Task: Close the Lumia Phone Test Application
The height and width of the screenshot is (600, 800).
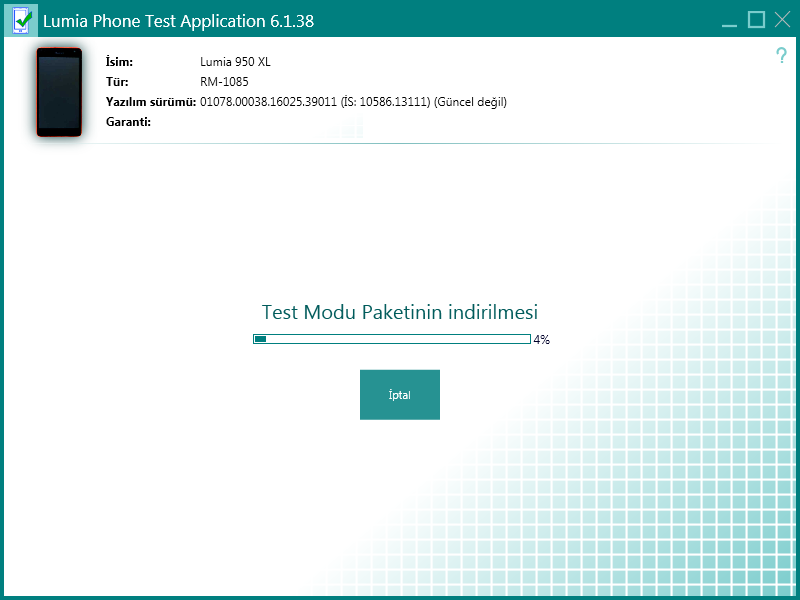Action: click(782, 20)
